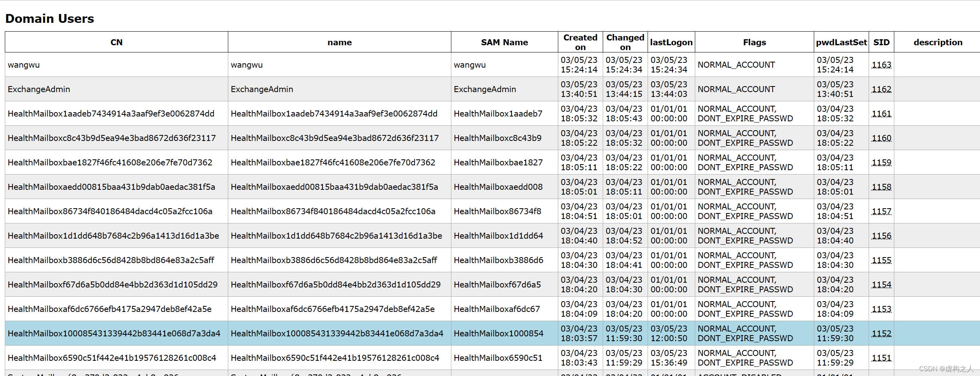
Task: Select CN cell HealthMailboxf67d6a5b0dd84e4bb2d363d1d105dd29
Action: point(117,284)
